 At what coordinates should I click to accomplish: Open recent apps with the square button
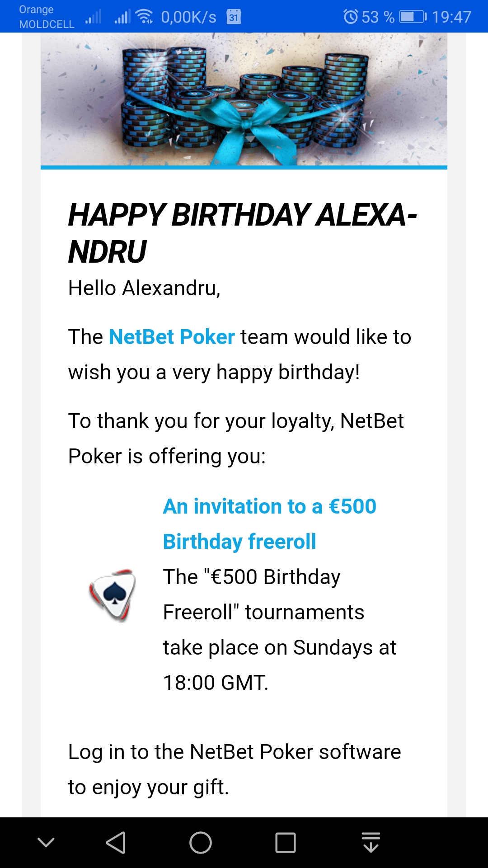286,843
